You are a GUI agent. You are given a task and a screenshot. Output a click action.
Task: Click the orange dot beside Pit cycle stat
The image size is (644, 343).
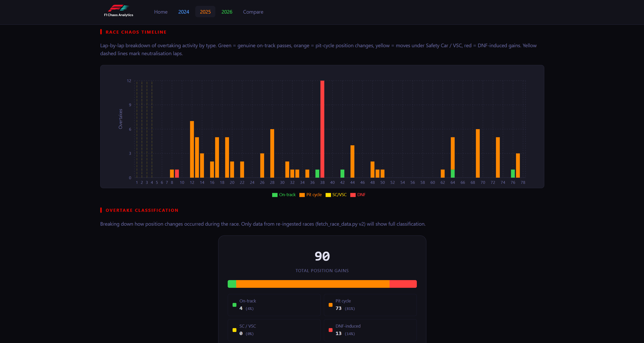tap(330, 304)
